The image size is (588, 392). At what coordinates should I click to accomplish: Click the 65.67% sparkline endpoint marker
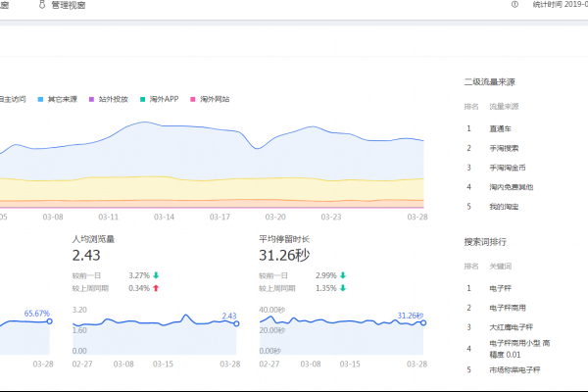point(50,321)
